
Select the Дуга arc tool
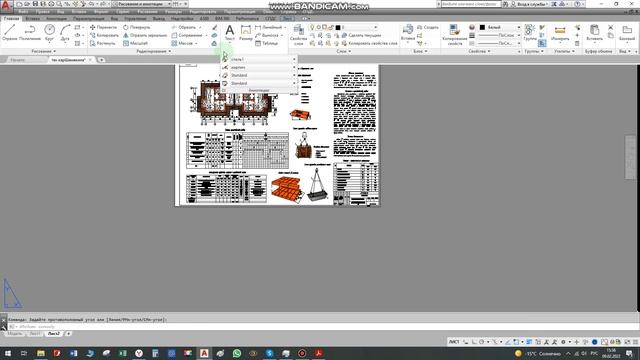(x=65, y=33)
